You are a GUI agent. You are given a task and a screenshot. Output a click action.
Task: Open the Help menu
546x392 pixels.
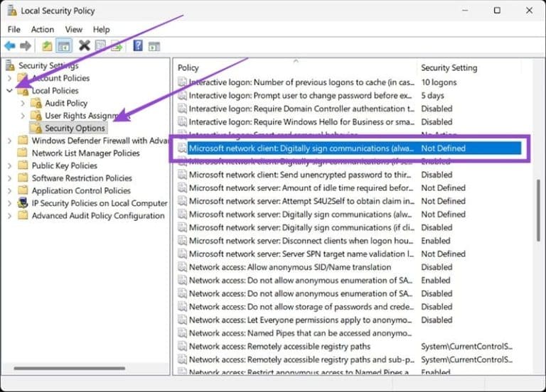[102, 29]
